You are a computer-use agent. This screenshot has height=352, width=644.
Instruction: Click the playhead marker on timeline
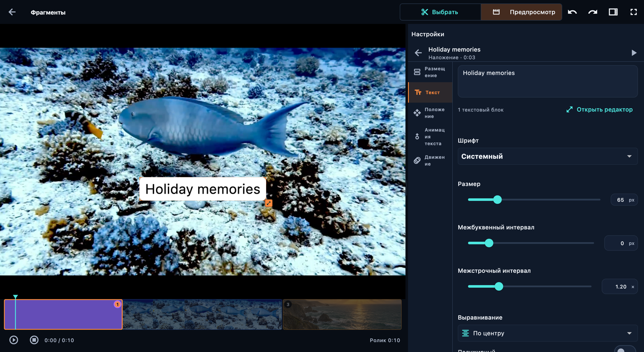click(x=15, y=297)
